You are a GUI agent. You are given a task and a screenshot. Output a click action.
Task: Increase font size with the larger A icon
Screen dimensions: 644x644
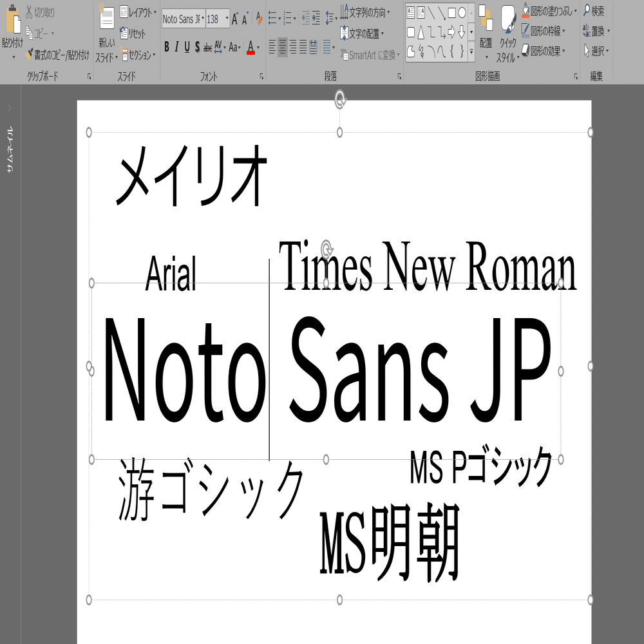point(235,19)
